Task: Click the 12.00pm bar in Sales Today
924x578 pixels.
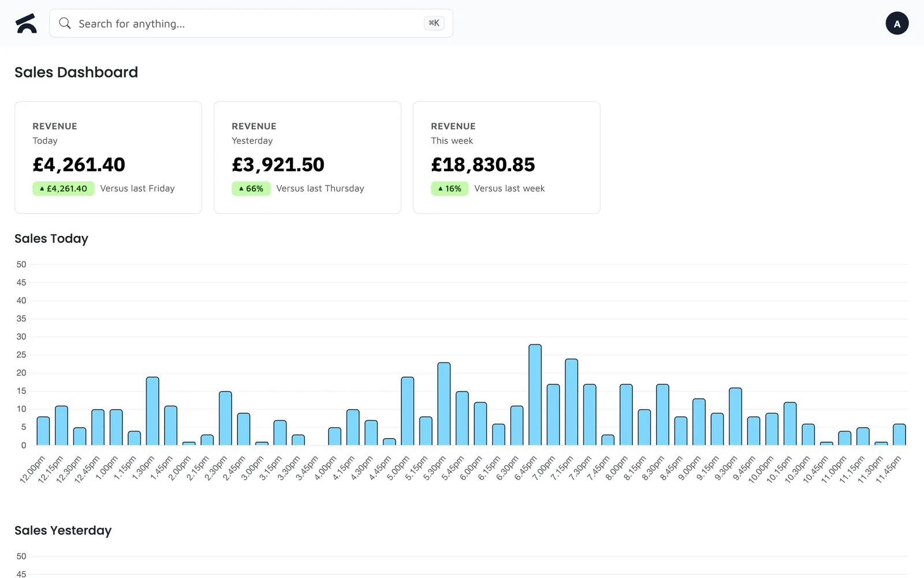Action: coord(43,431)
